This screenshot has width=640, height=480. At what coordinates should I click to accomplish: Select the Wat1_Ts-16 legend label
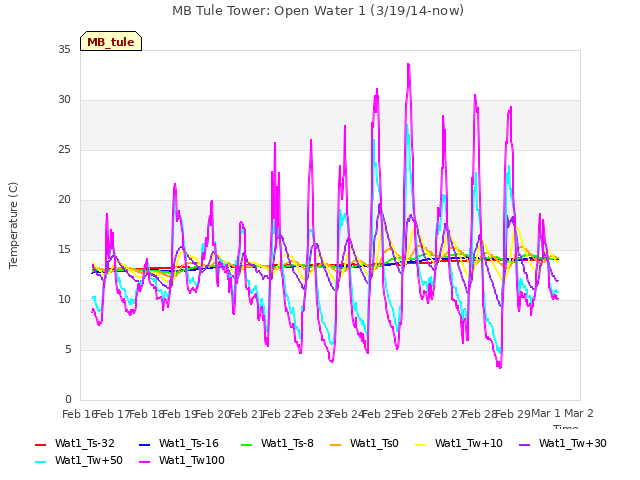point(189,444)
